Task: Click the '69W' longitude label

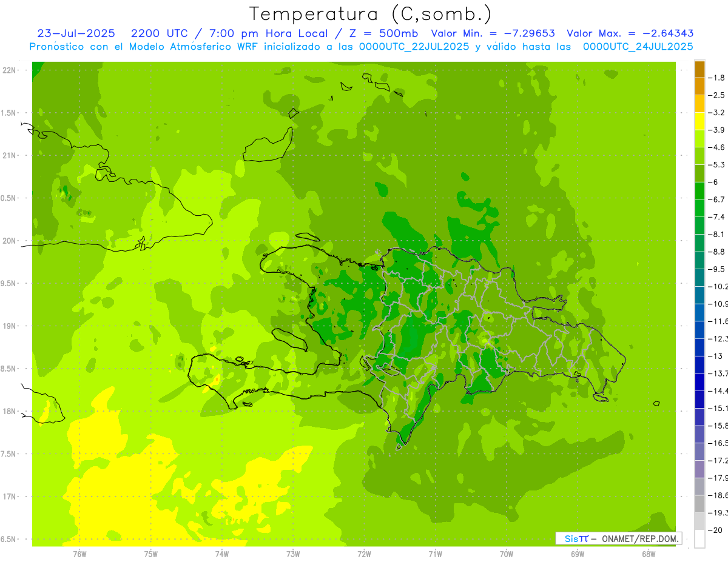Action: [x=578, y=554]
